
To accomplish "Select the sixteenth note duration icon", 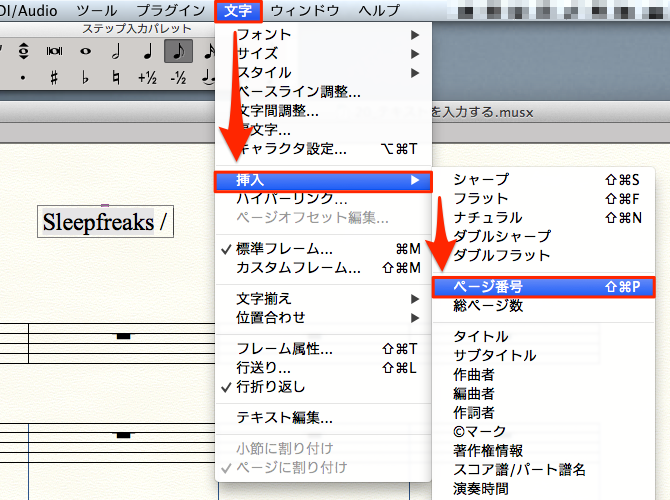I will (209, 51).
